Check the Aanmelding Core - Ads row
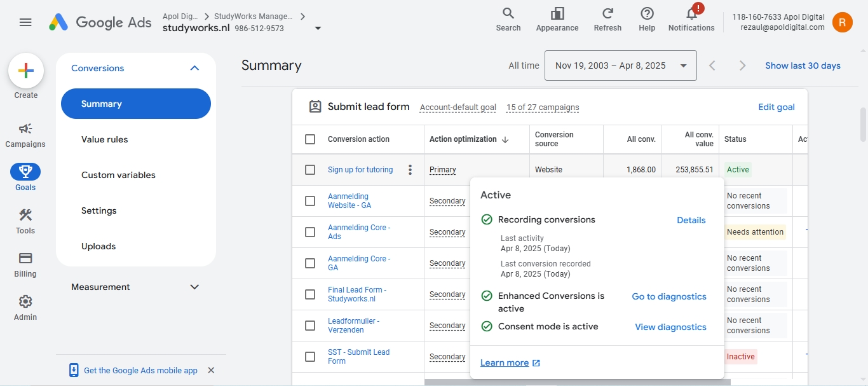This screenshot has height=386, width=868. [310, 232]
